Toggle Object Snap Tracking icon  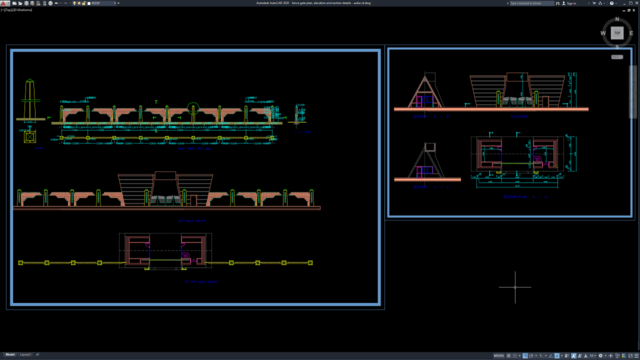(551, 356)
